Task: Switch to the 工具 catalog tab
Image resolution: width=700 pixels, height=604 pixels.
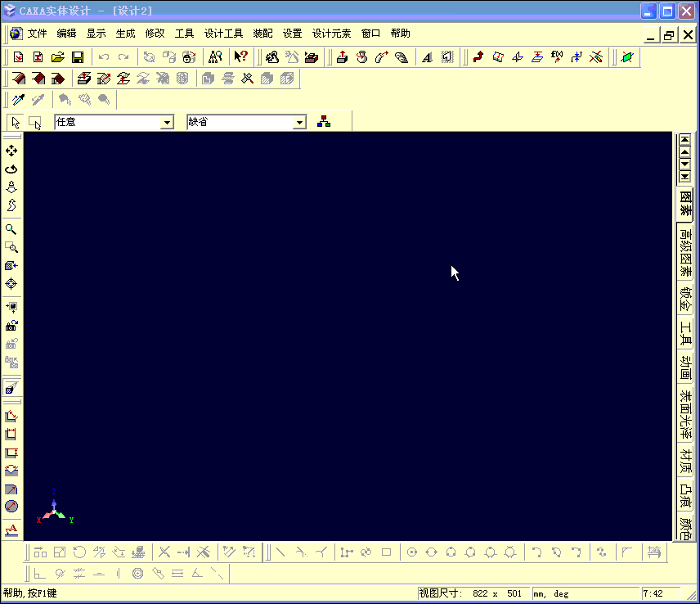Action: pos(685,334)
